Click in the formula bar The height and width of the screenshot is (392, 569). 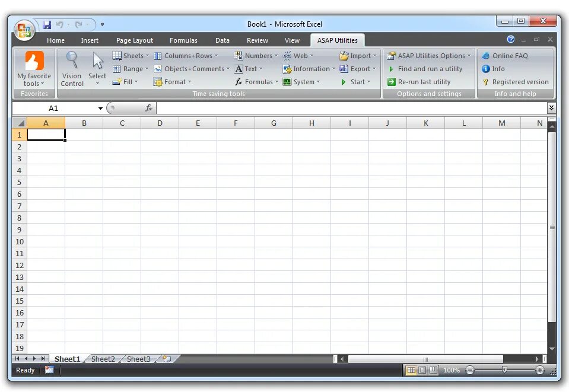coord(351,108)
